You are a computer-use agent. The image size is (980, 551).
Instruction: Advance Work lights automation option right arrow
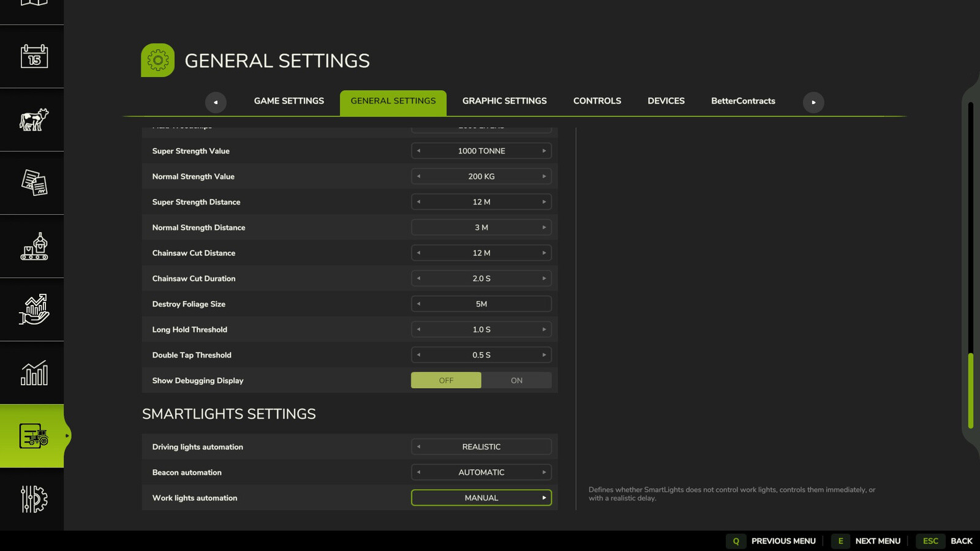point(544,498)
